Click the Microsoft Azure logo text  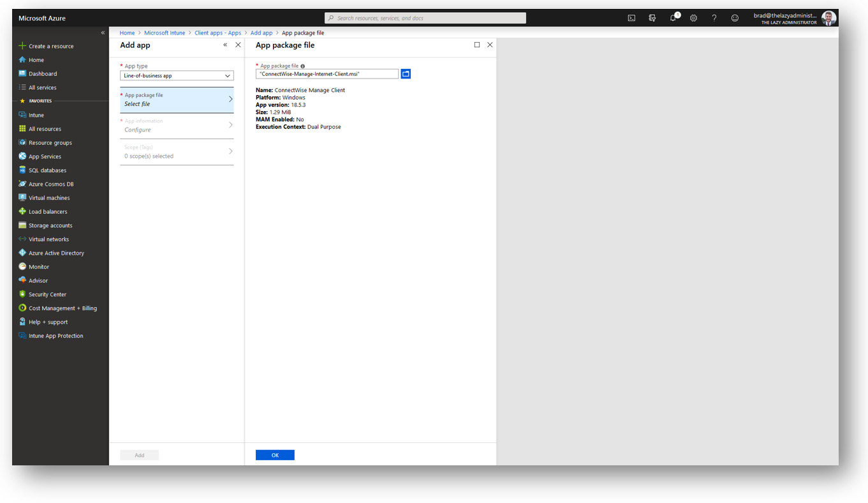[x=42, y=18]
